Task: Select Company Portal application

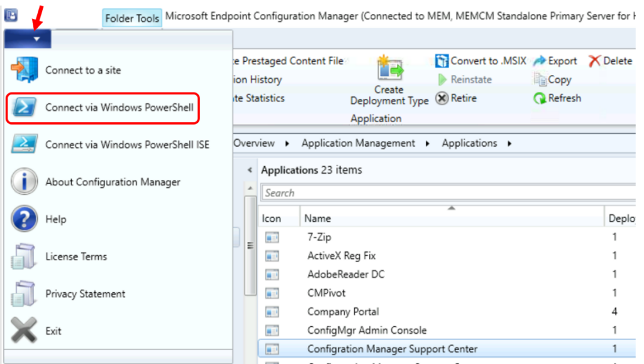Action: (447, 312)
